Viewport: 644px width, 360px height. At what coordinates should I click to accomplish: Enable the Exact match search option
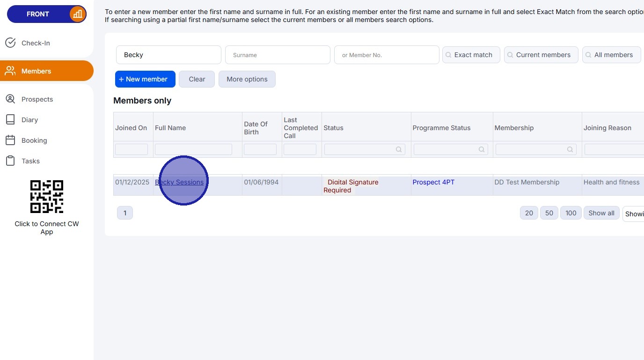pyautogui.click(x=471, y=55)
